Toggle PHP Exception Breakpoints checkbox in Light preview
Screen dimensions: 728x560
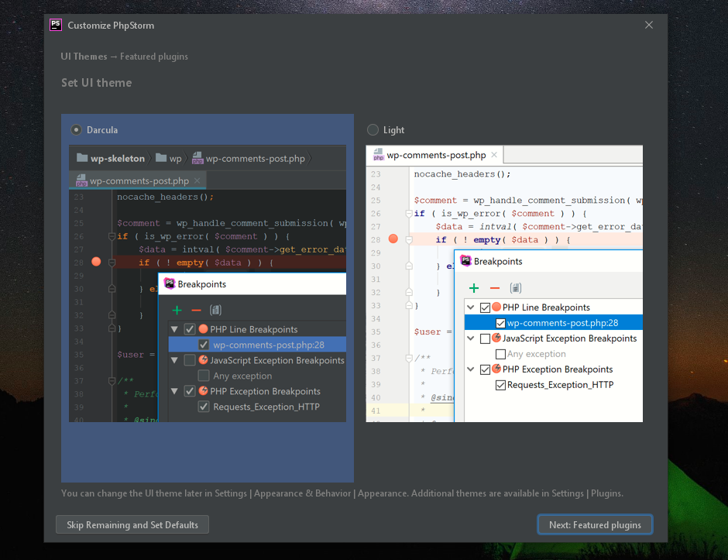point(485,369)
